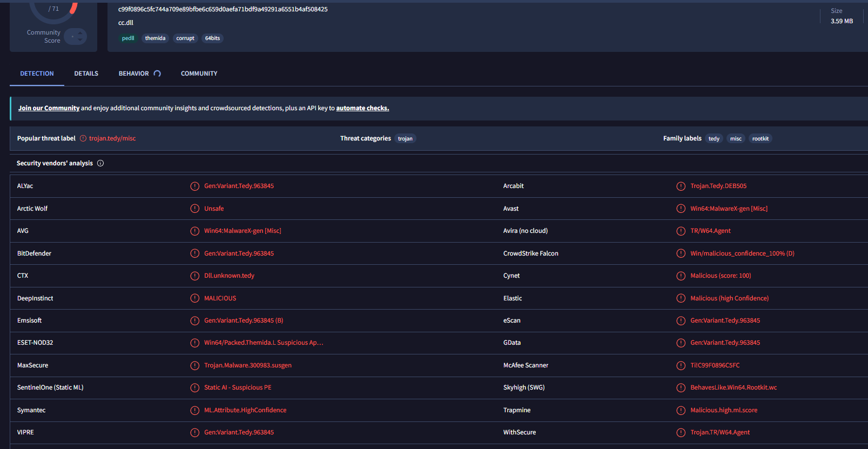The width and height of the screenshot is (868, 449).
Task: Select the misc family label
Action: 736,139
